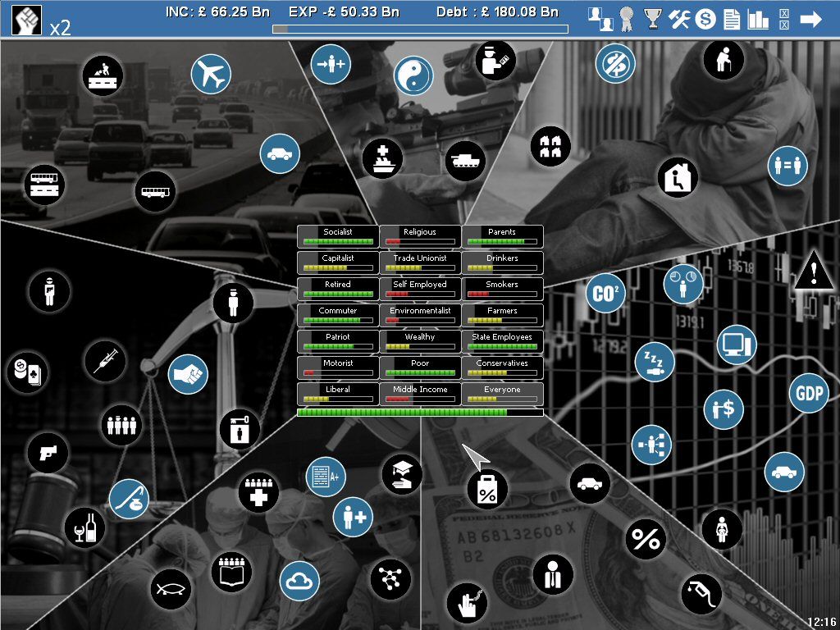Image resolution: width=840 pixels, height=630 pixels.
Task: Select the Socialist voter group
Action: pyautogui.click(x=338, y=236)
